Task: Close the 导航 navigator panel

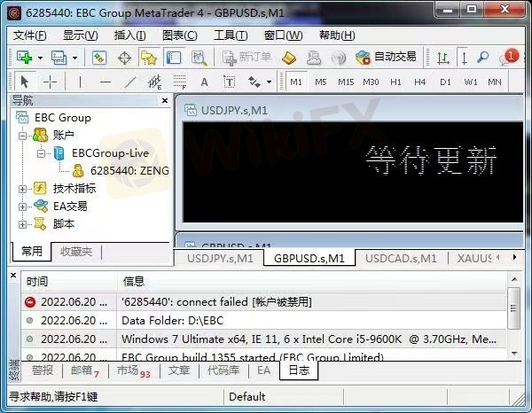Action: coord(165,101)
